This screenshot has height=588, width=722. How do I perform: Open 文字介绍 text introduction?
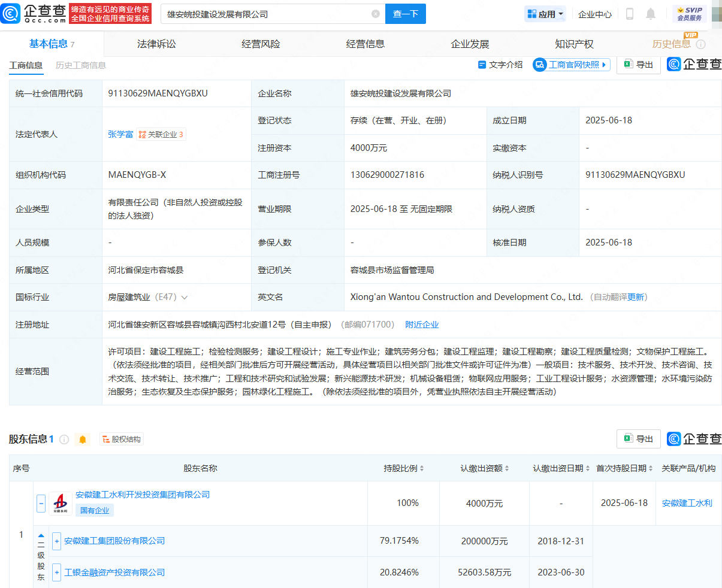(x=500, y=65)
